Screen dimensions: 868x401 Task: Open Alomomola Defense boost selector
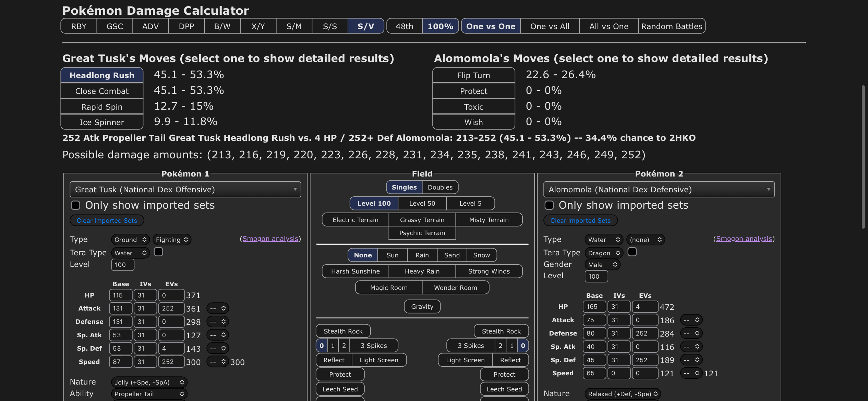tap(691, 333)
